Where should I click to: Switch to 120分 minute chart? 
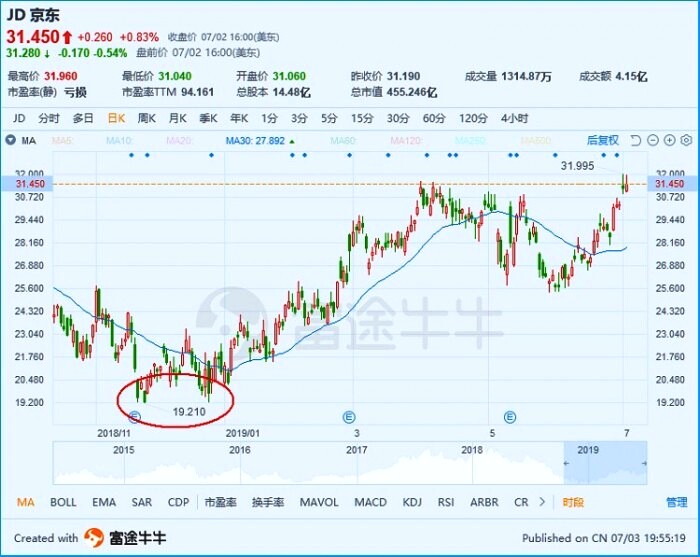tap(473, 118)
